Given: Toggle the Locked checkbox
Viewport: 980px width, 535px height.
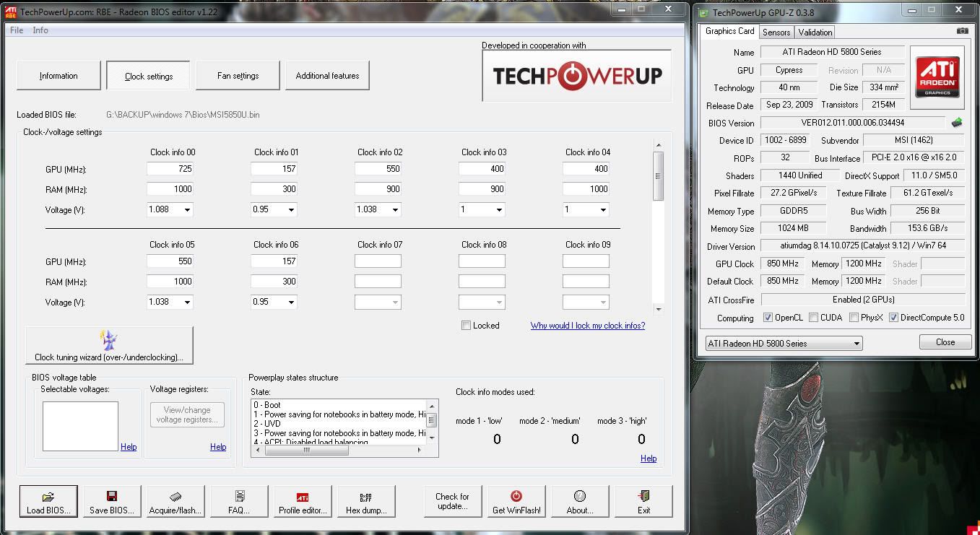Looking at the screenshot, I should [x=466, y=326].
